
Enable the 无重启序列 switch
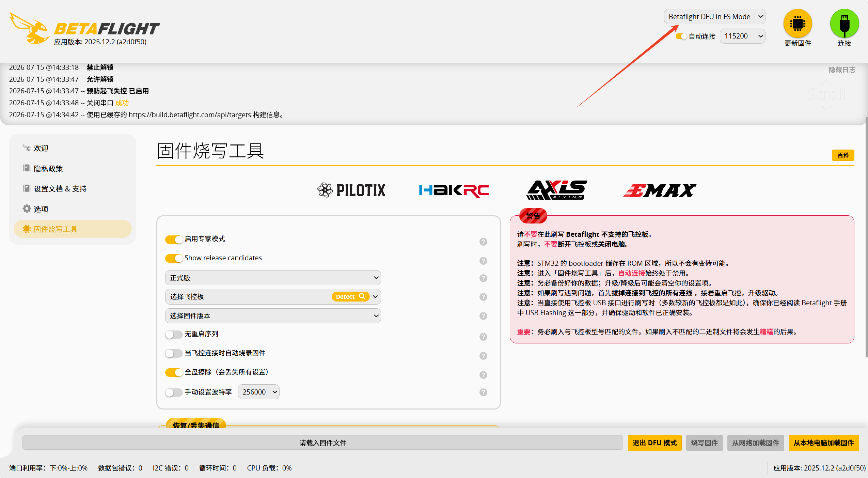click(x=174, y=335)
